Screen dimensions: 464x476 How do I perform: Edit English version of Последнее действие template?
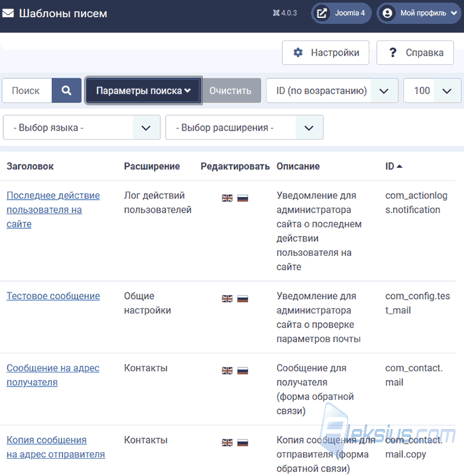[x=227, y=198]
